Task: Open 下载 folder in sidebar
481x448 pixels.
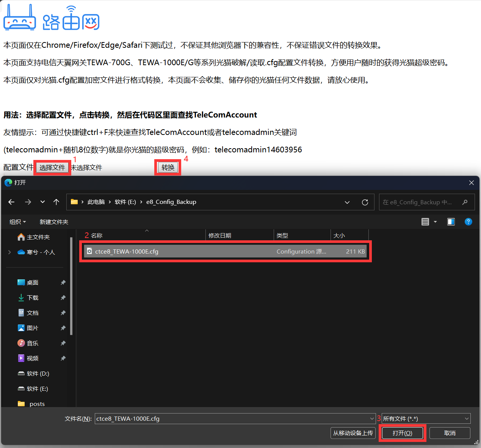Action: [x=33, y=298]
